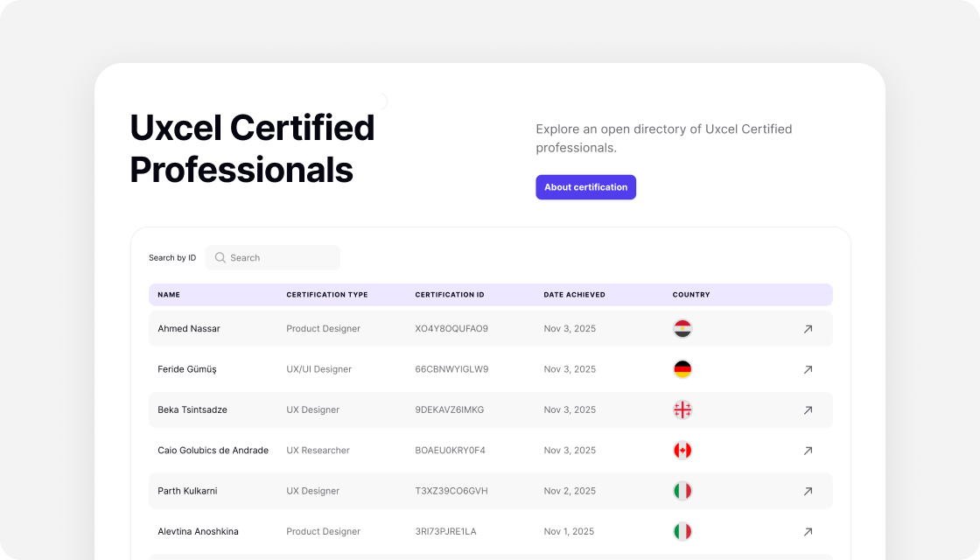
Task: Click the COUNTRY column header
Action: coord(691,295)
